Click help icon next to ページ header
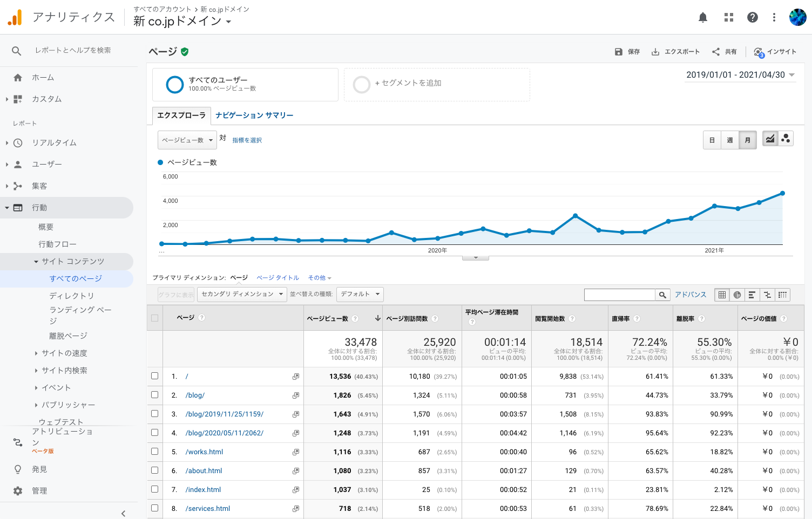812x519 pixels. 201,318
